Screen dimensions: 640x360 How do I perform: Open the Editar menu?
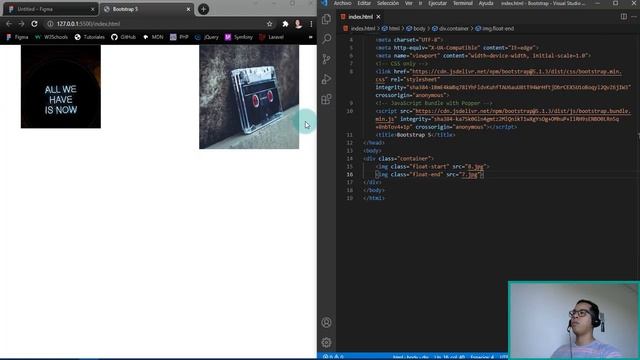[364, 3]
